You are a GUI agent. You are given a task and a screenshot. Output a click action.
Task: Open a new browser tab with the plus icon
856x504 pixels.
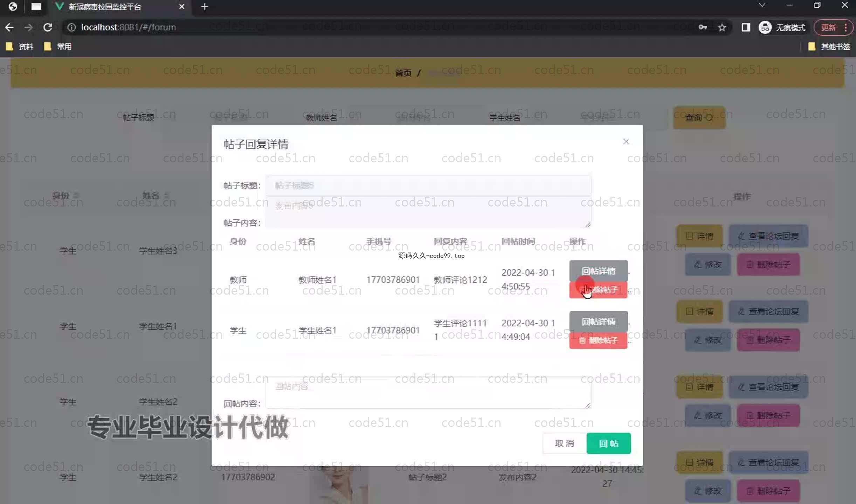point(205,7)
